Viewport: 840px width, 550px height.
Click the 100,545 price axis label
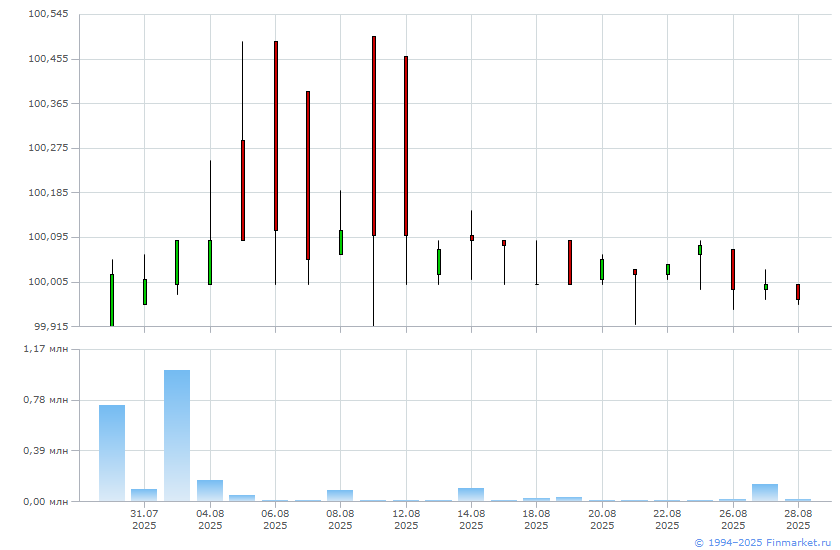click(x=48, y=14)
